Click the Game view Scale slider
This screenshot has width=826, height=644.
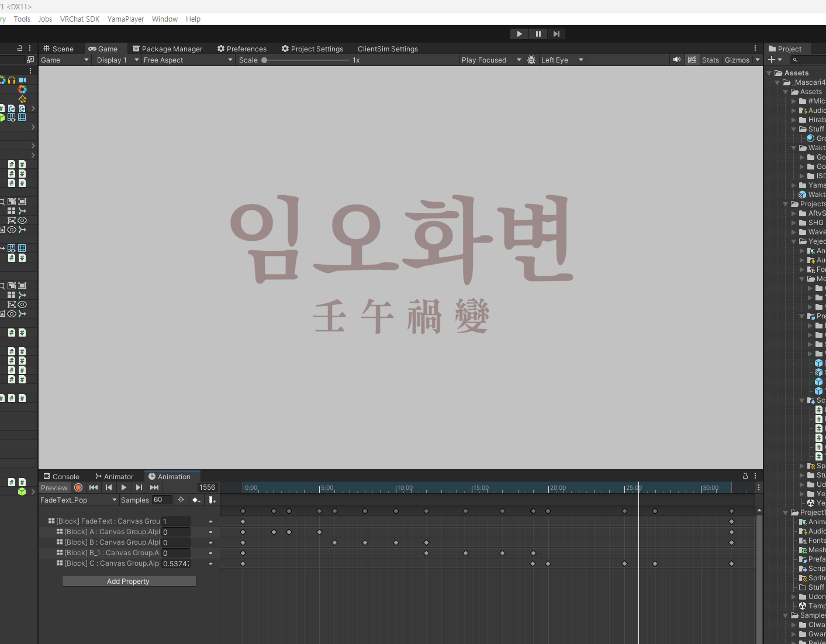point(306,60)
